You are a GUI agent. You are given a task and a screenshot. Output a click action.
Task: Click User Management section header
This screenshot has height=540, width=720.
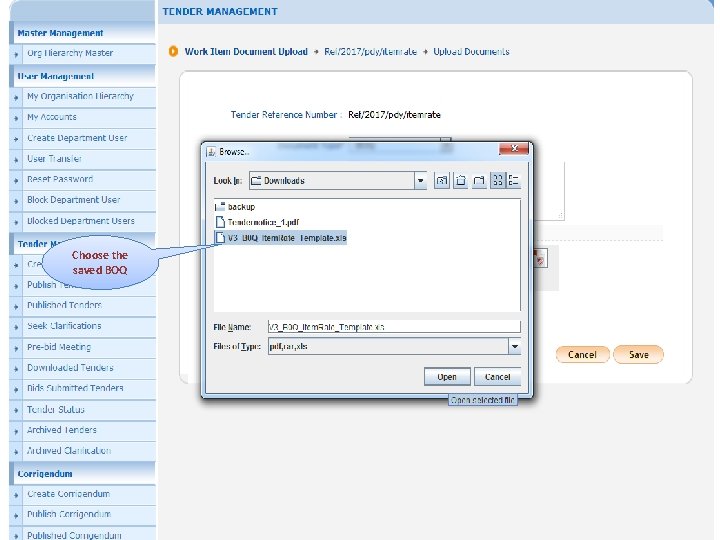tap(56, 76)
